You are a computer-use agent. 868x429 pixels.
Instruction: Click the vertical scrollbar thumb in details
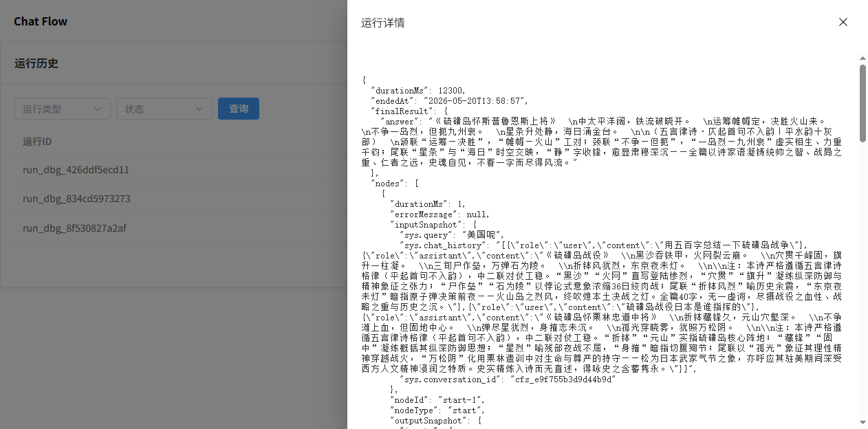click(862, 103)
